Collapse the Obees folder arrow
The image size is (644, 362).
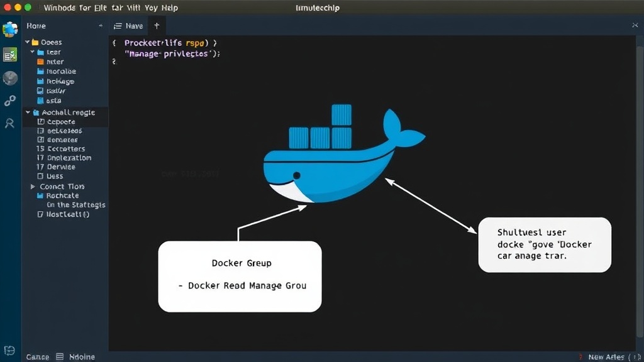click(x=28, y=42)
